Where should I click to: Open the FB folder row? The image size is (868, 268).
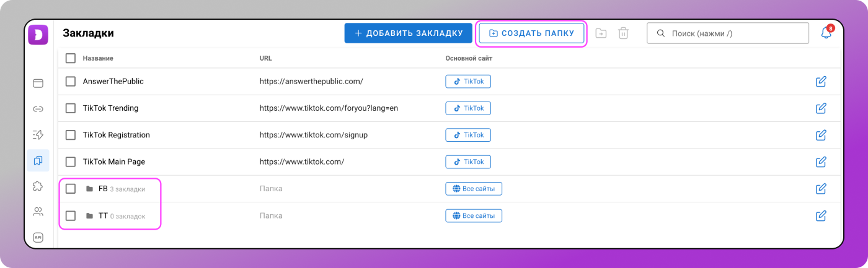pos(449,189)
